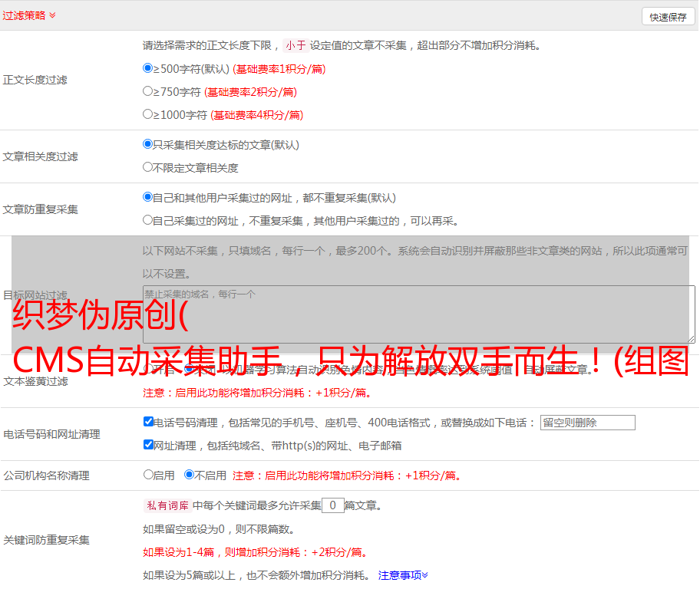Click the article count field showing 0
The image size is (700, 589).
coord(332,505)
